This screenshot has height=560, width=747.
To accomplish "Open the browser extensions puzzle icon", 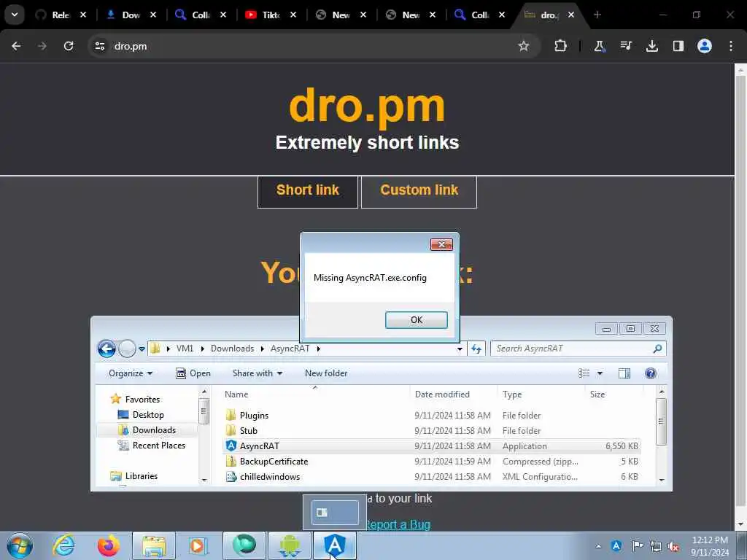I will point(560,46).
